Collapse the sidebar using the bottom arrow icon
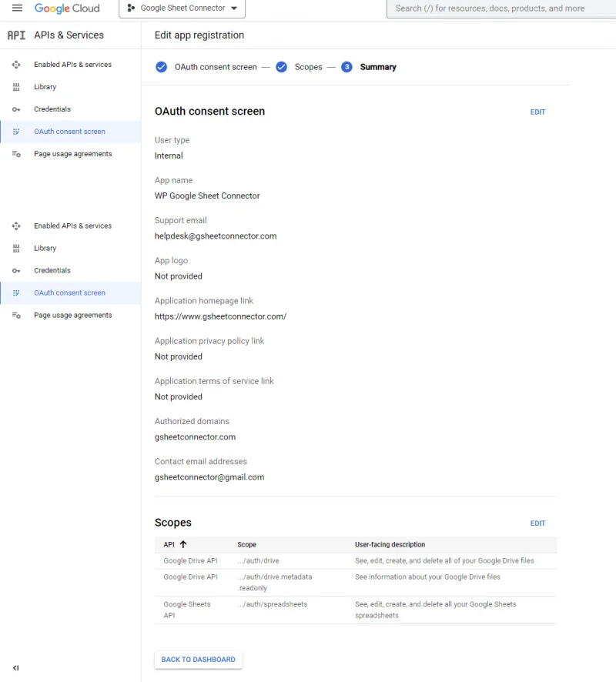Image resolution: width=616 pixels, height=682 pixels. tap(16, 667)
